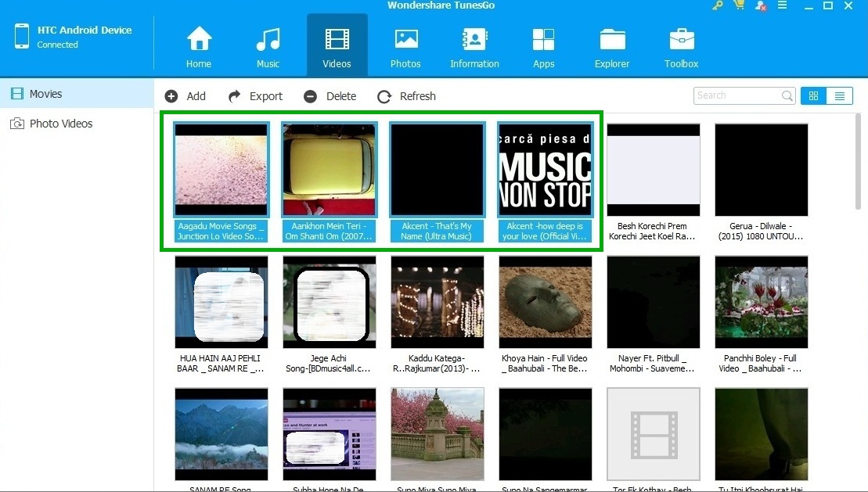Click in the Search field
This screenshot has height=492, width=868.
tap(737, 95)
